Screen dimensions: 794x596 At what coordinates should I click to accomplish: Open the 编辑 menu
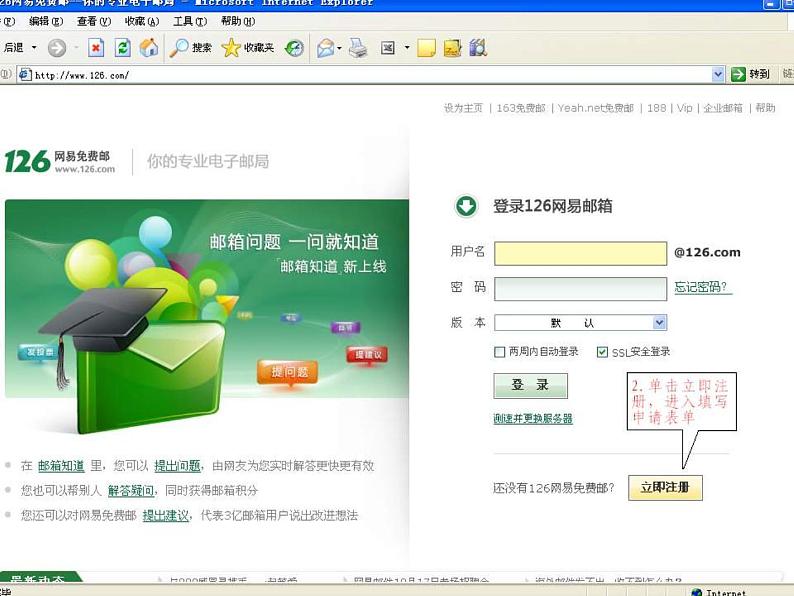click(x=46, y=21)
